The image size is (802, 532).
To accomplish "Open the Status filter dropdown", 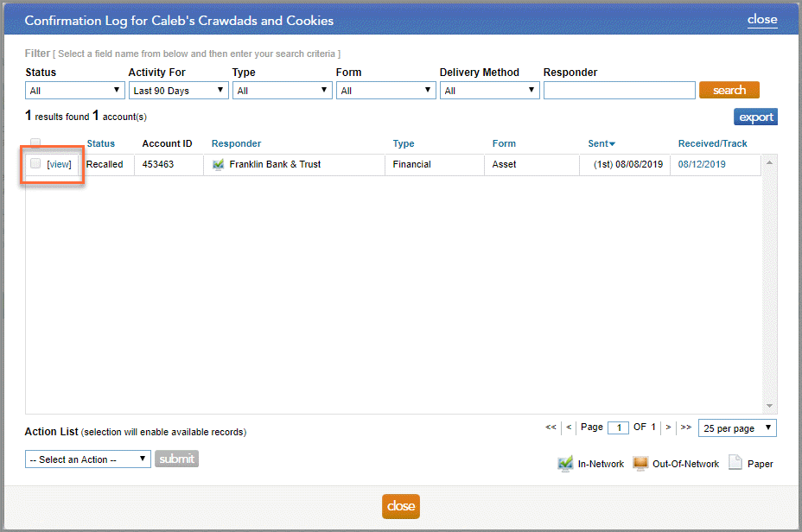I will (75, 91).
